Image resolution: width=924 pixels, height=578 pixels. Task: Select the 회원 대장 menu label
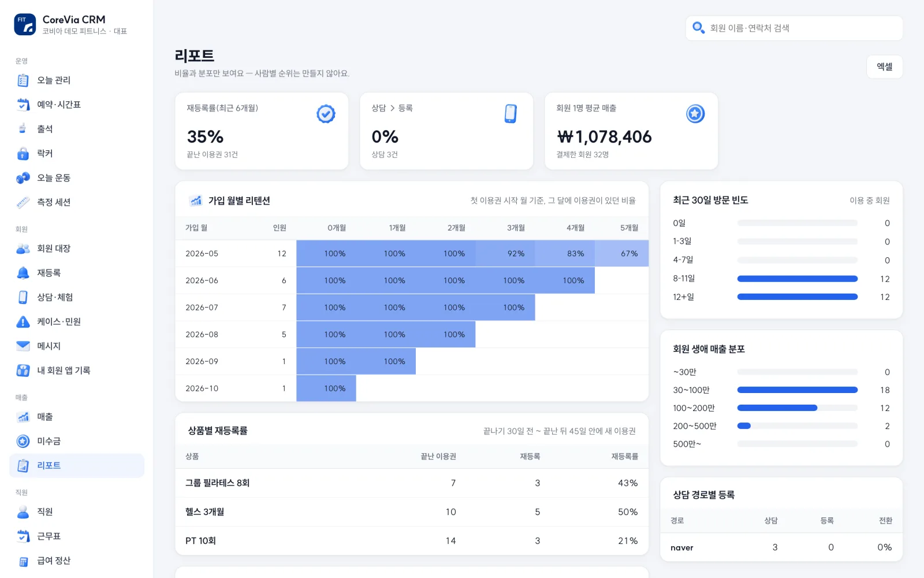(54, 249)
